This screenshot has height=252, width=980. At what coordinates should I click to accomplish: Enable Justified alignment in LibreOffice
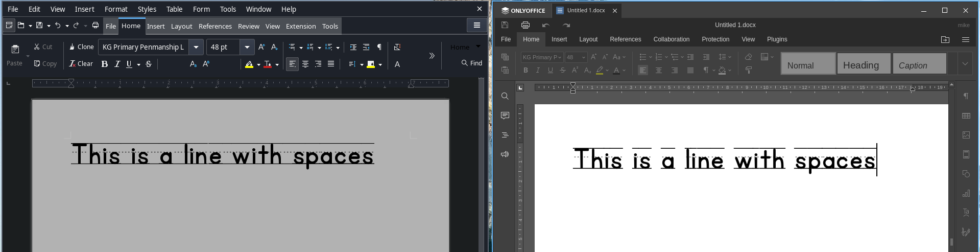(x=331, y=64)
